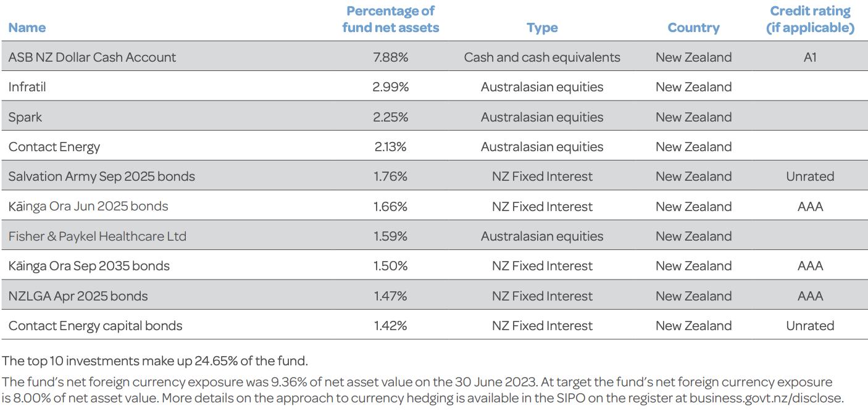Select Fisher & Paykel Healthcare Ltd
The width and height of the screenshot is (868, 411).
click(x=97, y=236)
